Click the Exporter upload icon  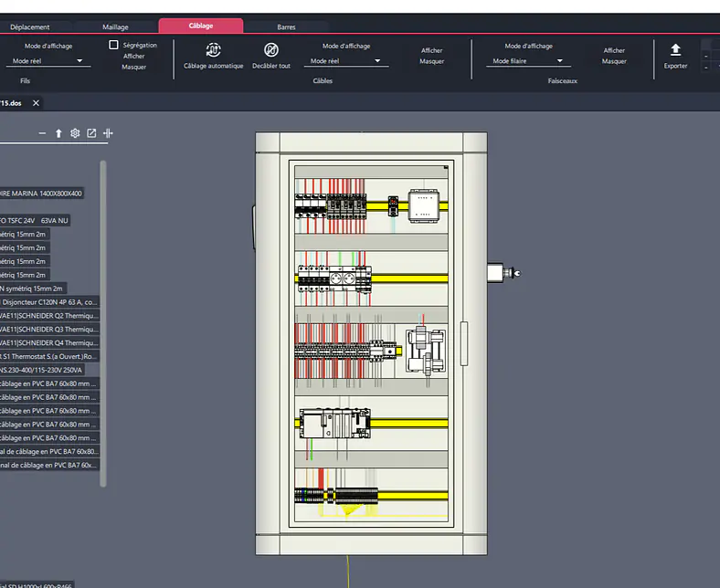point(675,49)
